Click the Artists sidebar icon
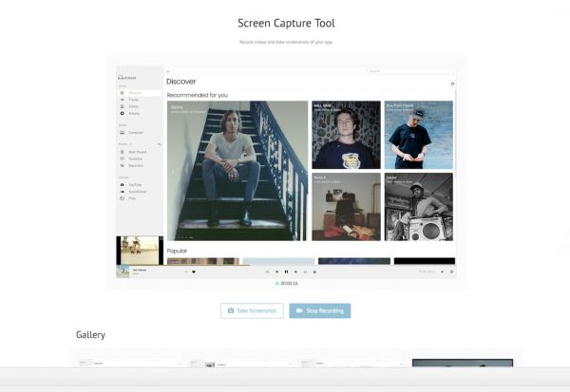Viewport: 570px width, 392px height. 123,106
